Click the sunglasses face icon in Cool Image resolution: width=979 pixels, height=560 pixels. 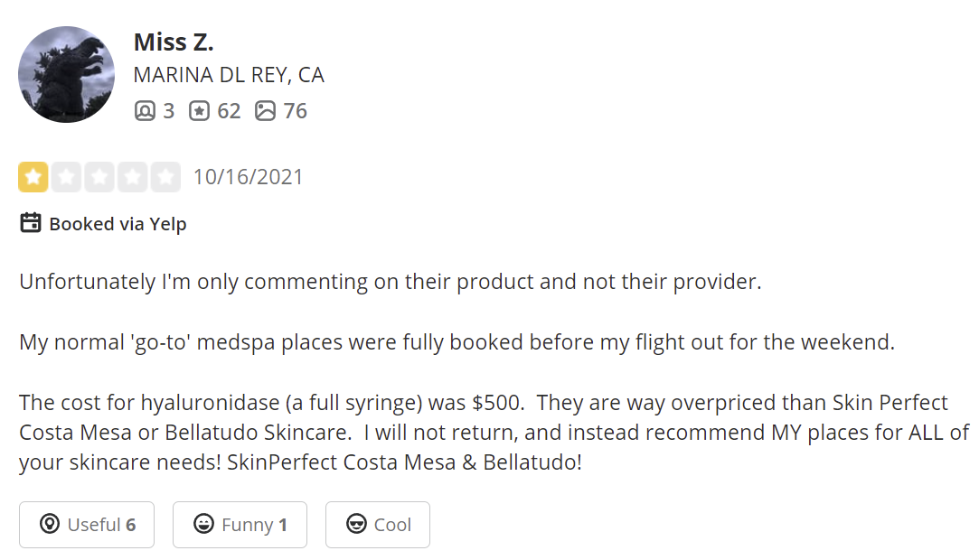(359, 525)
